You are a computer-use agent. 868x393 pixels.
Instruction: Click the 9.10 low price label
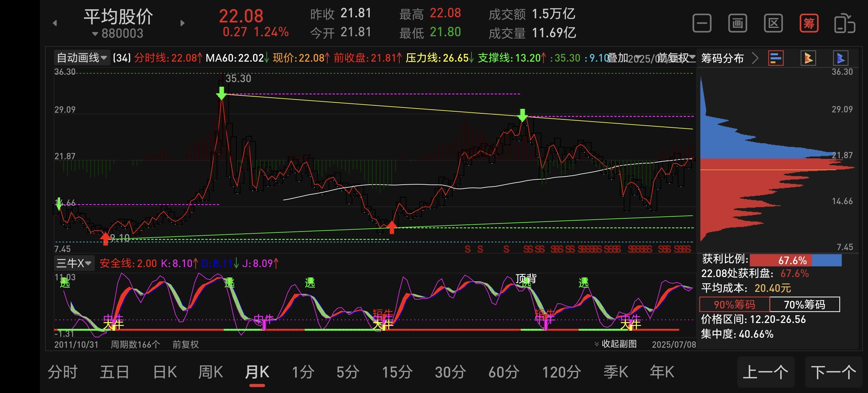[120, 238]
